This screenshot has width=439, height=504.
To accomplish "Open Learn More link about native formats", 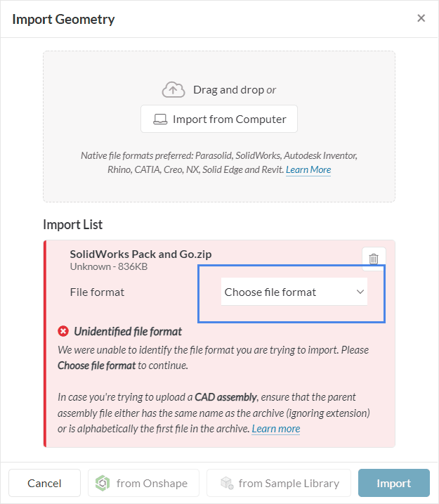I will (x=308, y=169).
